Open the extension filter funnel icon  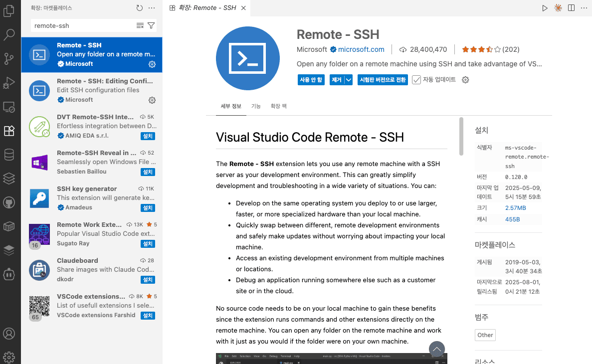pos(151,25)
